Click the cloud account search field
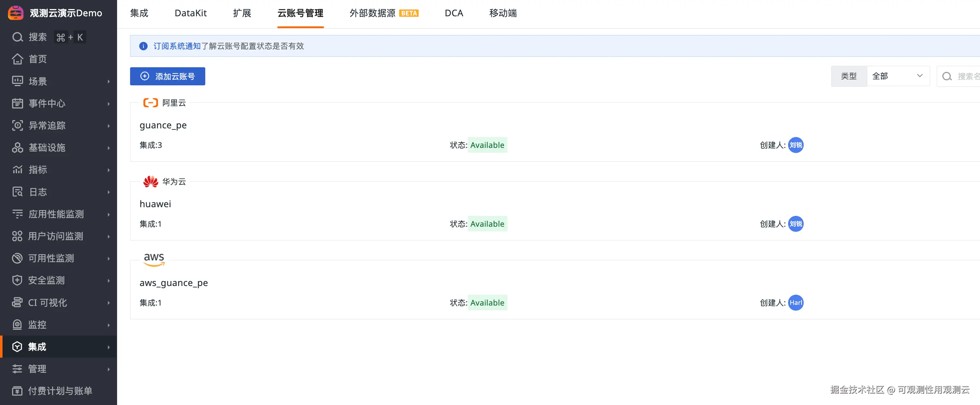The height and width of the screenshot is (405, 980). pos(966,77)
